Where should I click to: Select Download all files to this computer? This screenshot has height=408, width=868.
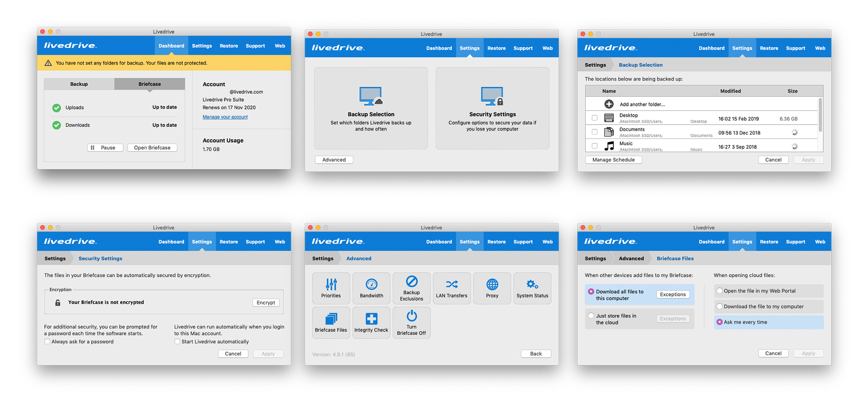pos(591,292)
